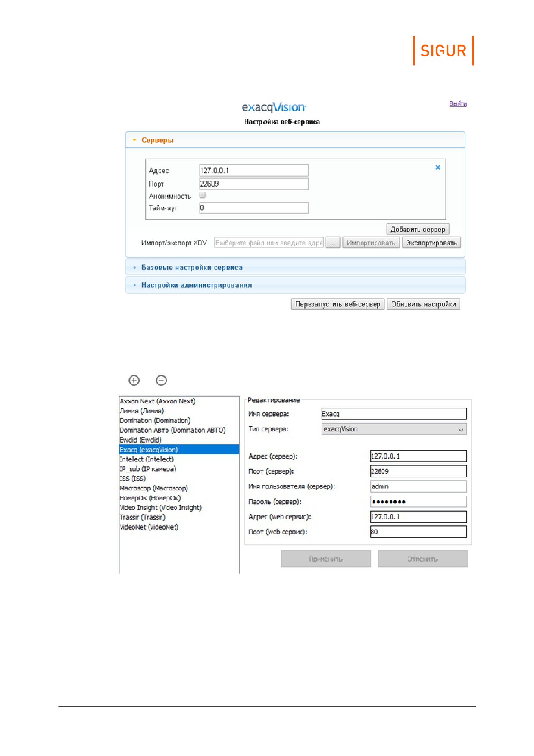This screenshot has height=756, width=534.
Task: Focus the Порт (web сервис) field
Action: [418, 532]
